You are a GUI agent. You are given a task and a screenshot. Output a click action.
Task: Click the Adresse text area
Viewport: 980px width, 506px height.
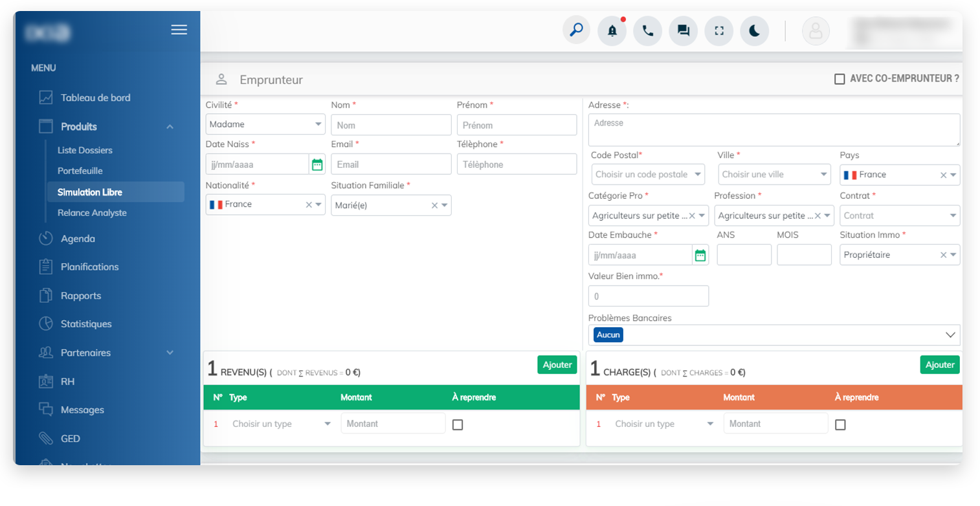774,130
